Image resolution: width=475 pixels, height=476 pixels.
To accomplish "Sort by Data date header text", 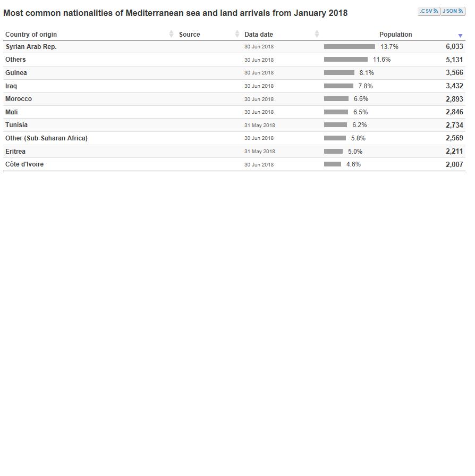I will point(259,35).
